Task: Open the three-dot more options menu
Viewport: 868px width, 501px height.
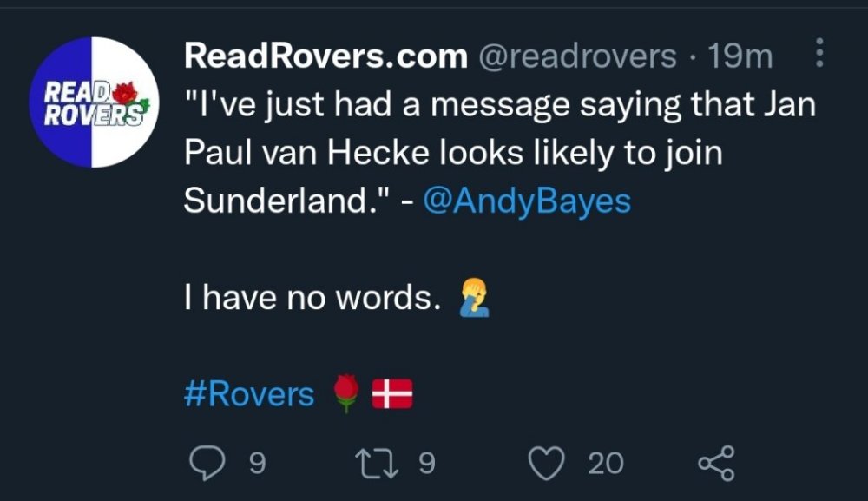Action: 820,56
